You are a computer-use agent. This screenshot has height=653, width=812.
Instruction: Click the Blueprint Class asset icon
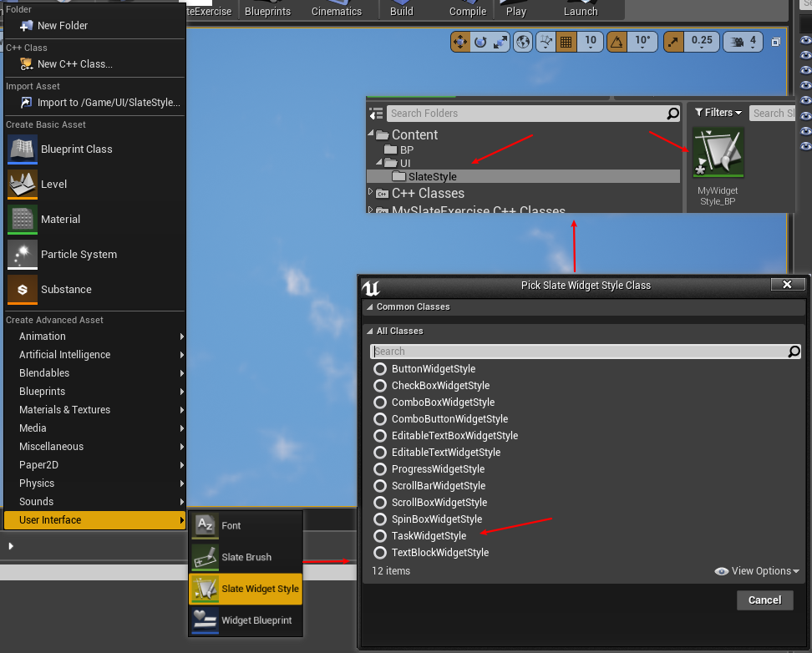(23, 149)
